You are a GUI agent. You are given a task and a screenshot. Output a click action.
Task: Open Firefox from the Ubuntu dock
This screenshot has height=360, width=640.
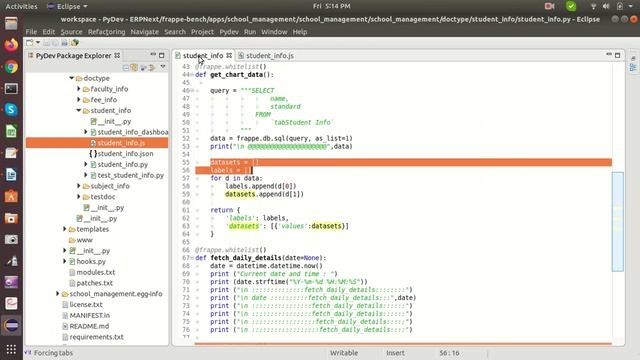[11, 44]
